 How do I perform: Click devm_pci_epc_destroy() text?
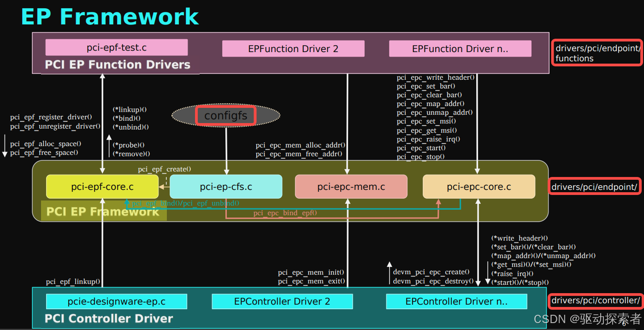[x=433, y=281]
